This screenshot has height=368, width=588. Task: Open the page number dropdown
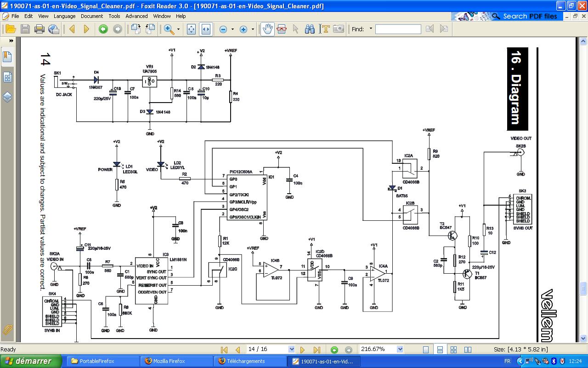click(291, 349)
